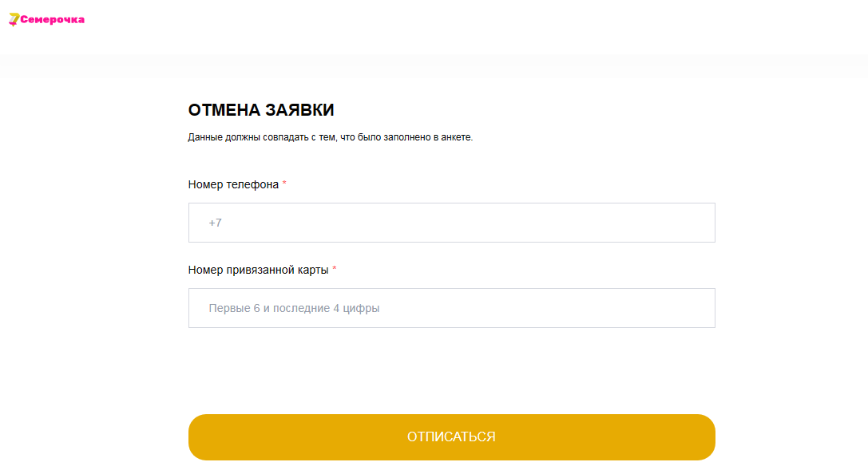Screen dimensions: 868x470
Task: Click the red asterisk after Номер привязанной карты
Action: (x=335, y=269)
